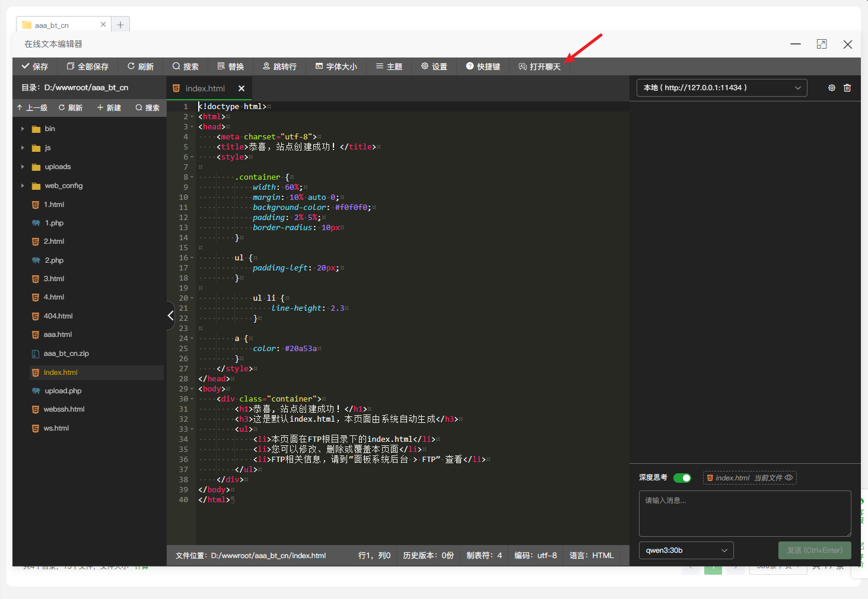
Task: Open the qwen3:30b model dropdown
Action: [686, 550]
